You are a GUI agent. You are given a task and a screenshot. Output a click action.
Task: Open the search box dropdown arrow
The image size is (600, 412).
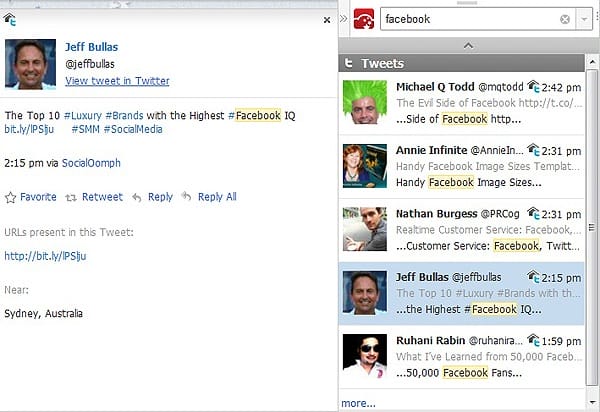(584, 19)
